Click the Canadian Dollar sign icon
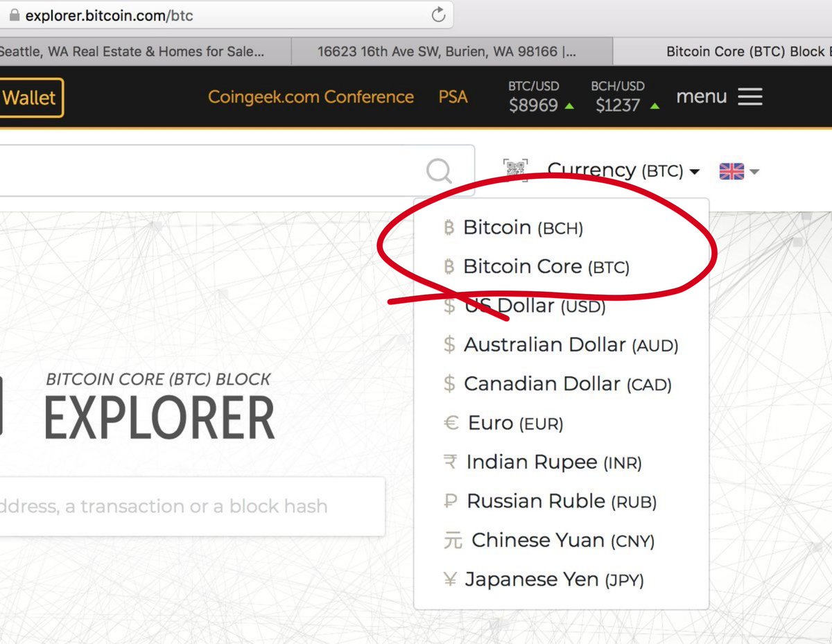The image size is (832, 644). pos(449,383)
